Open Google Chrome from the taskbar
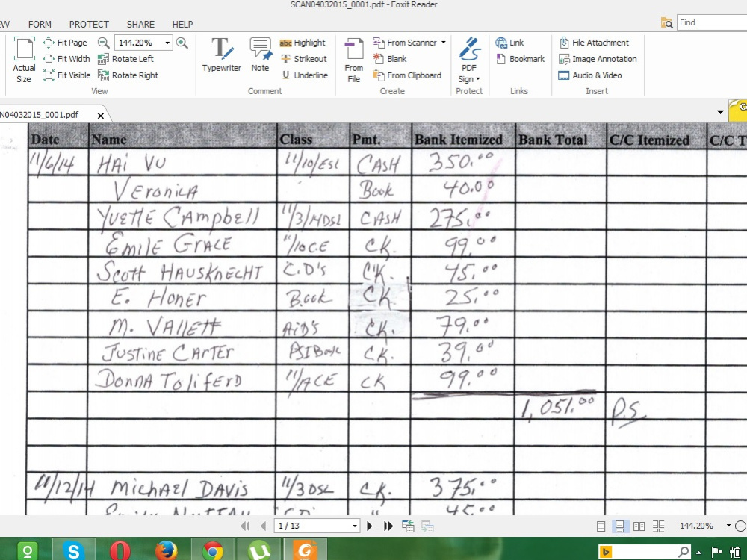 click(212, 550)
